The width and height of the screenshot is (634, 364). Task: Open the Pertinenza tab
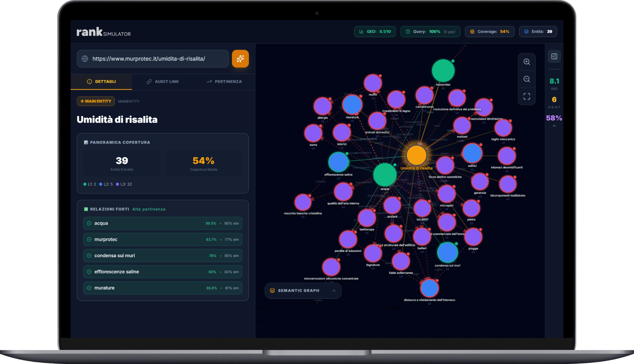pyautogui.click(x=224, y=82)
